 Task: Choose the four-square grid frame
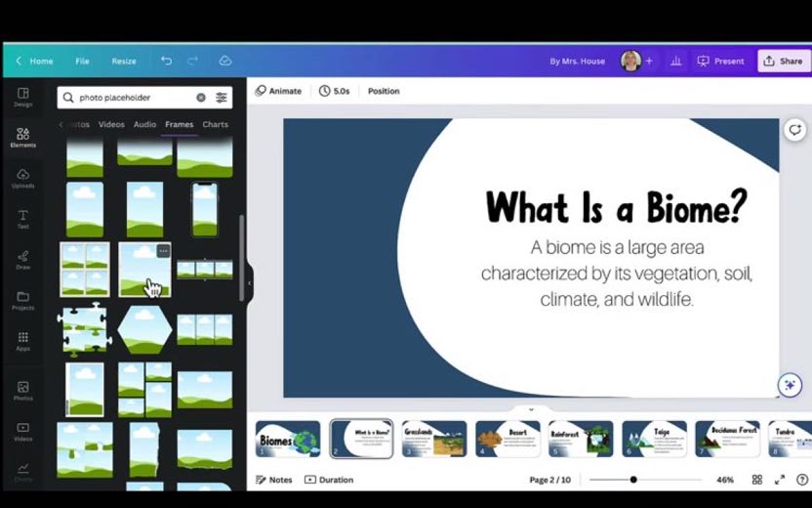pyautogui.click(x=84, y=270)
